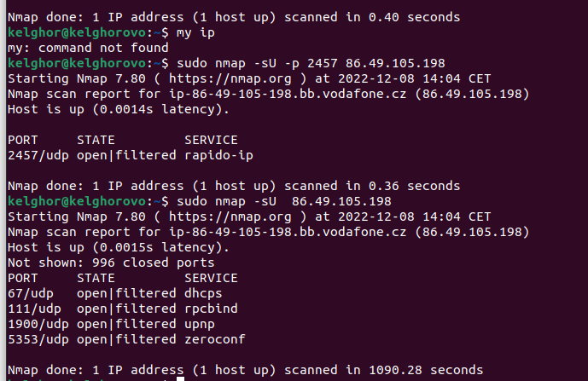Select the dhcps service name
This screenshot has width=588, height=381.
pos(203,293)
